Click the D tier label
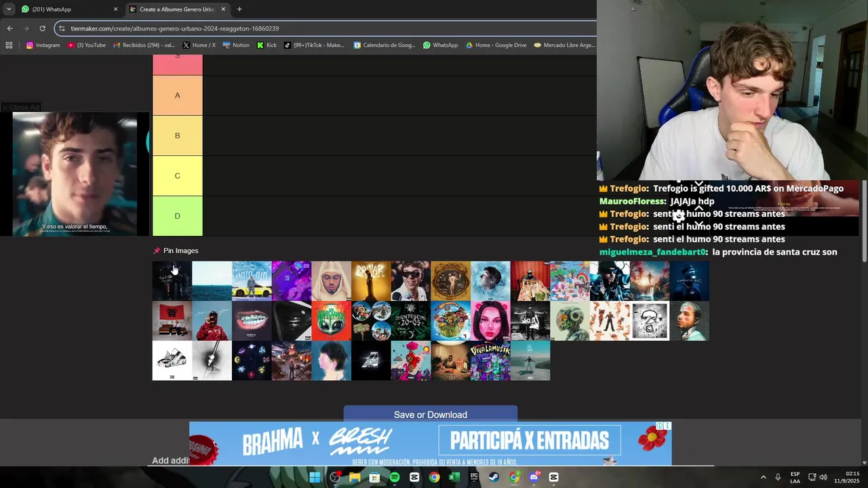This screenshot has width=868, height=488. 178,216
